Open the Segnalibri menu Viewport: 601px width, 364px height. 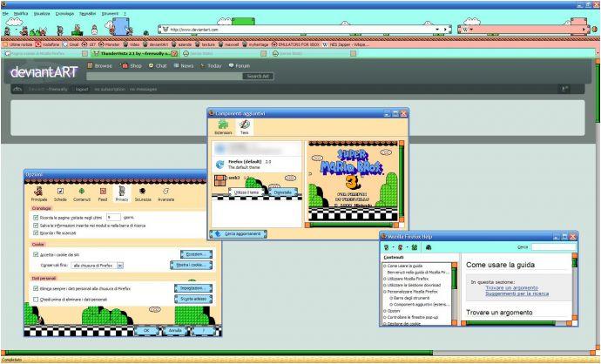pos(87,13)
